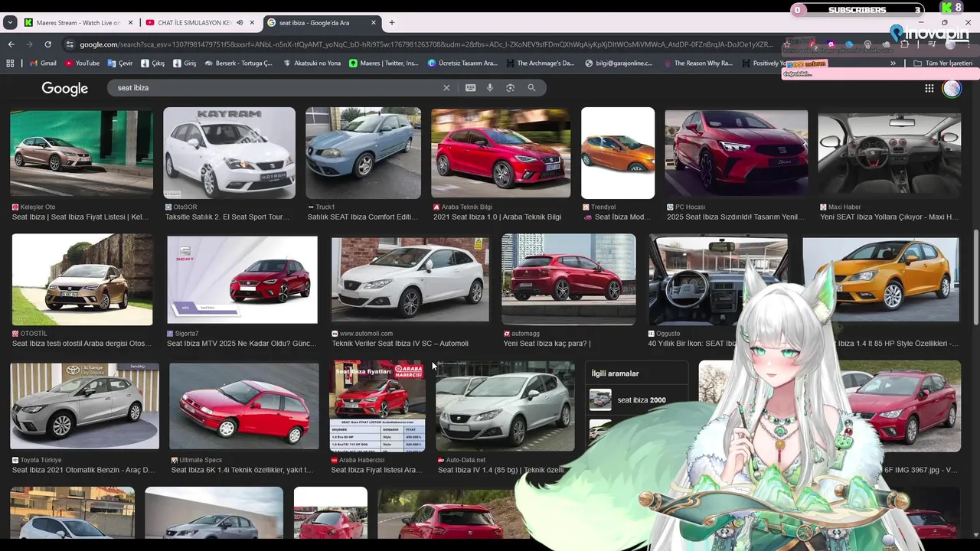Viewport: 980px width, 551px height.
Task: Search by image with Google Lens
Action: 510,88
